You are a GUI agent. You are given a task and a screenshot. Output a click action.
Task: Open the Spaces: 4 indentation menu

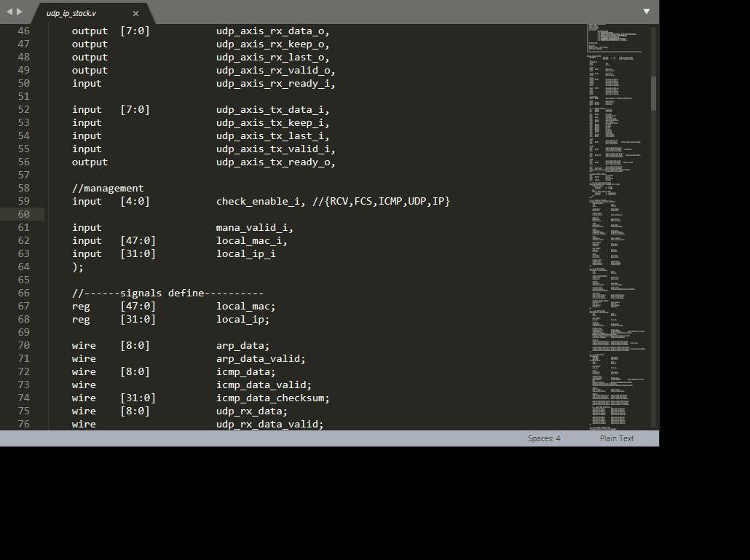tap(543, 438)
